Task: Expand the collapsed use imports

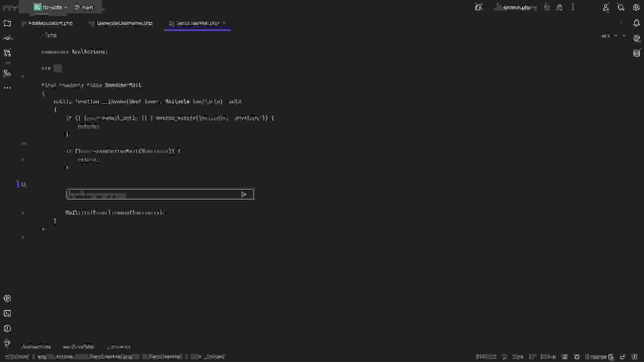Action: [x=58, y=68]
